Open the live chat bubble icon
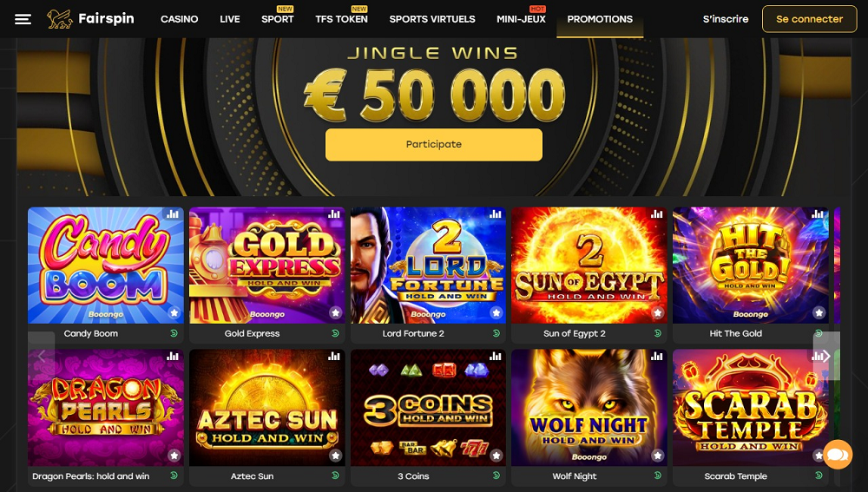The height and width of the screenshot is (492, 868). pos(838,455)
